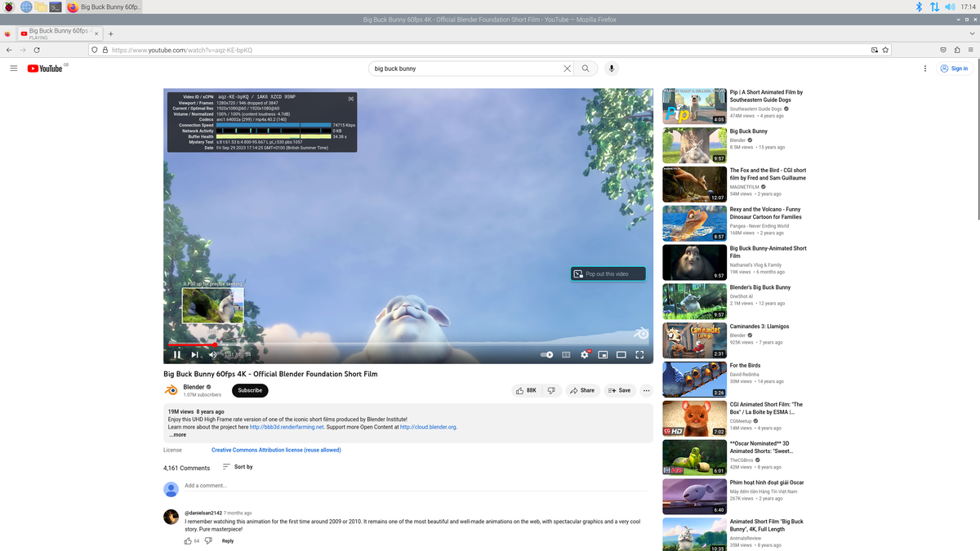
Task: Open Rexy and the Volcano video title
Action: point(765,213)
